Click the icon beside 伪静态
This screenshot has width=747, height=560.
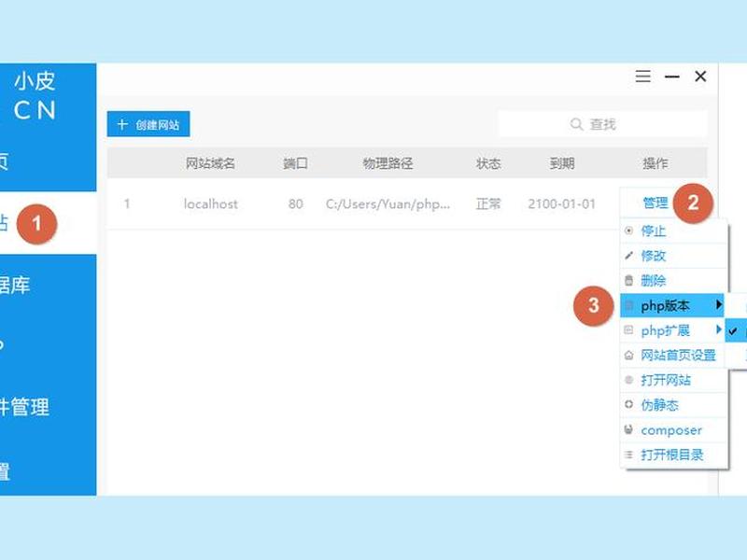[x=628, y=405]
